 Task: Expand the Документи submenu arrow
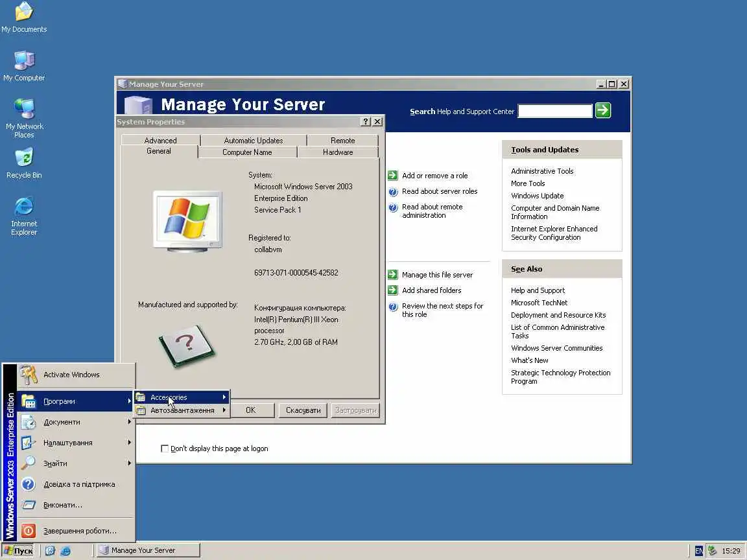(129, 422)
